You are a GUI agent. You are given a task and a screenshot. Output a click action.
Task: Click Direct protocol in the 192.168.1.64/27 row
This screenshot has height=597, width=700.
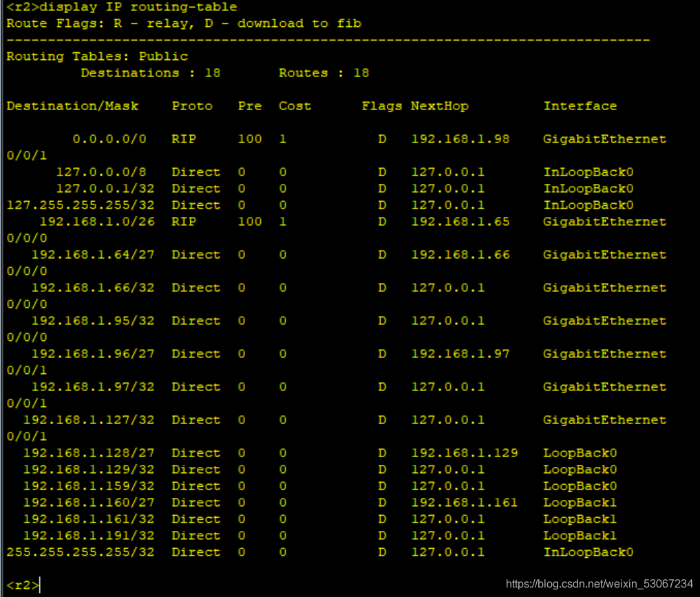(x=196, y=255)
